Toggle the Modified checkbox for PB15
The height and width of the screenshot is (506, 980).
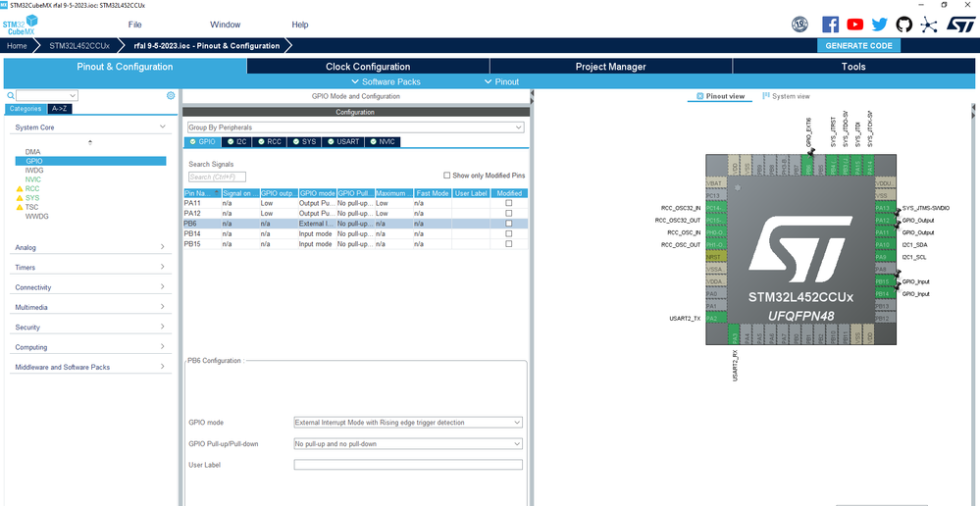tap(509, 243)
